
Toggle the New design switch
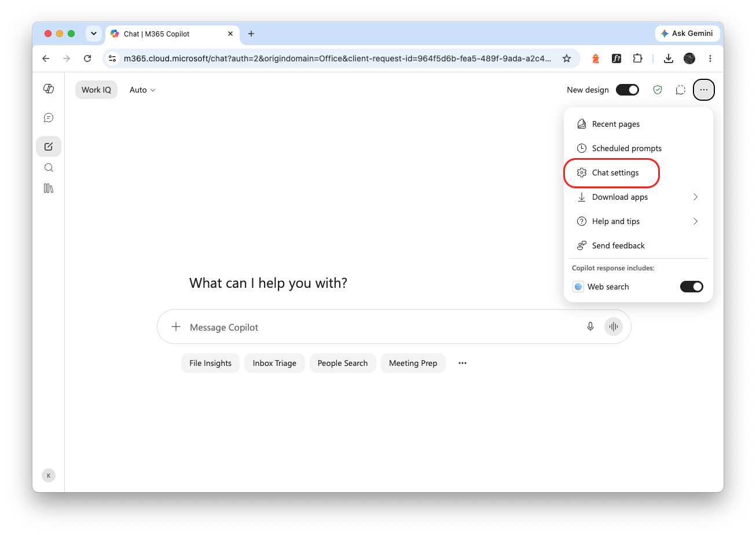(x=627, y=90)
